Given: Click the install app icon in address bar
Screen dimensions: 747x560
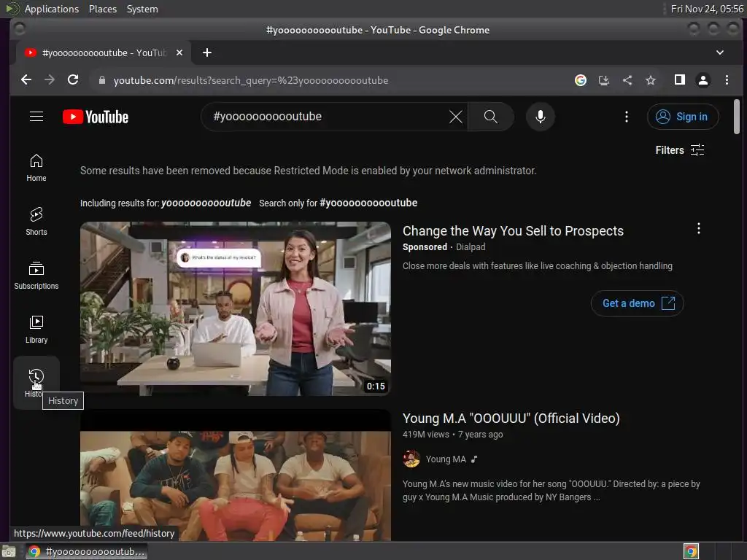Looking at the screenshot, I should (603, 80).
